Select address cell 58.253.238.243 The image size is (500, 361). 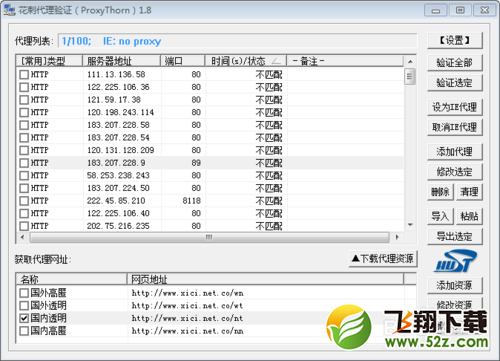pos(118,176)
